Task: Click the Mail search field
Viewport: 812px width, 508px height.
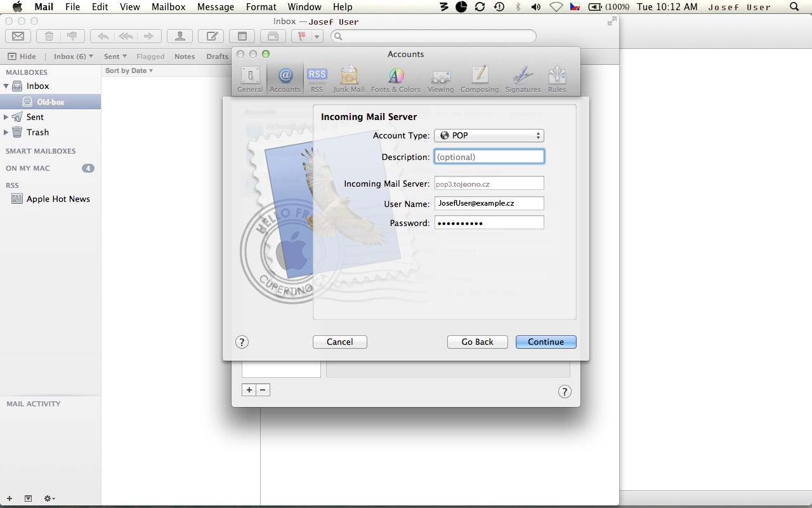Action: click(434, 36)
